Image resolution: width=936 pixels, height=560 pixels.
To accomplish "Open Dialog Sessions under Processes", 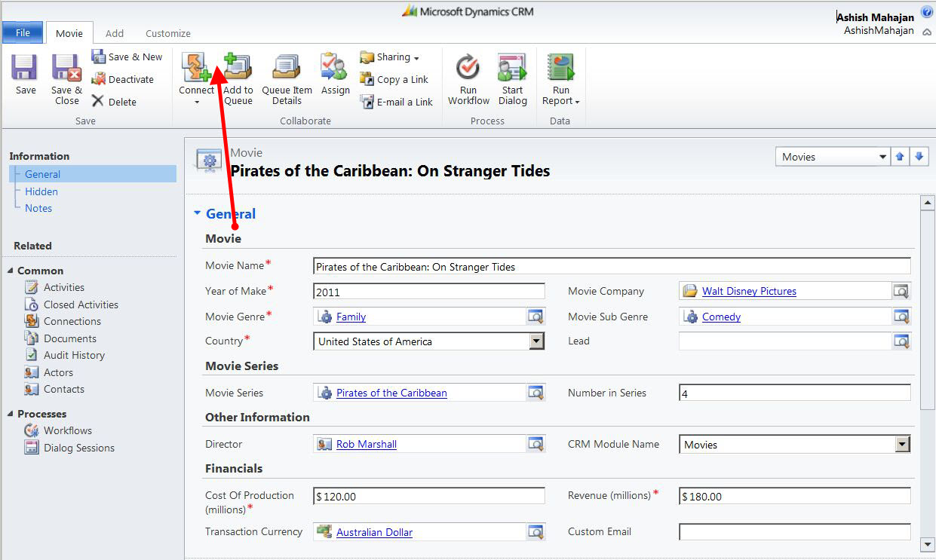I will pyautogui.click(x=78, y=448).
